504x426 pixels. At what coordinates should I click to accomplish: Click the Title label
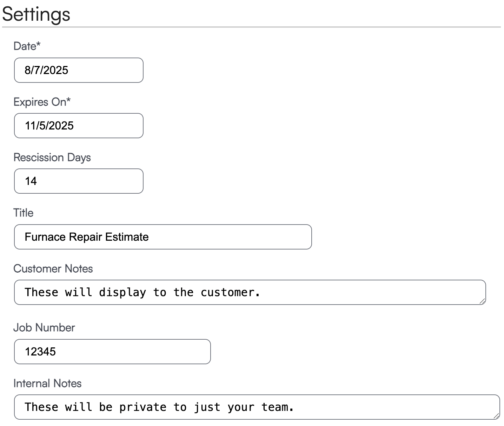(23, 213)
